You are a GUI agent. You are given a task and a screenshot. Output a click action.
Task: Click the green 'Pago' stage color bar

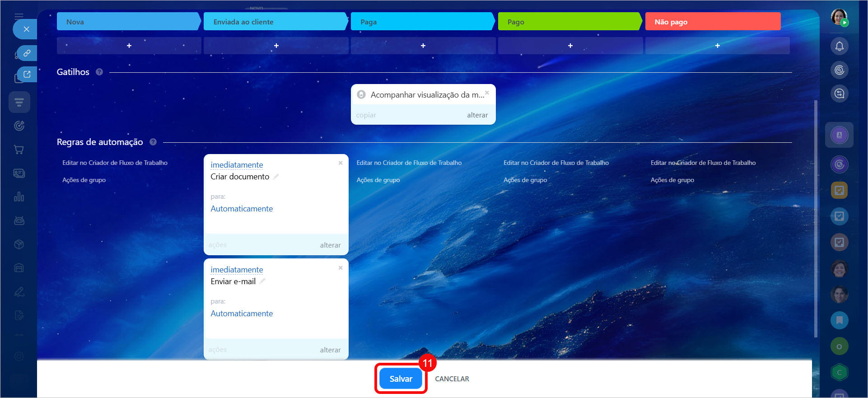[x=569, y=22]
